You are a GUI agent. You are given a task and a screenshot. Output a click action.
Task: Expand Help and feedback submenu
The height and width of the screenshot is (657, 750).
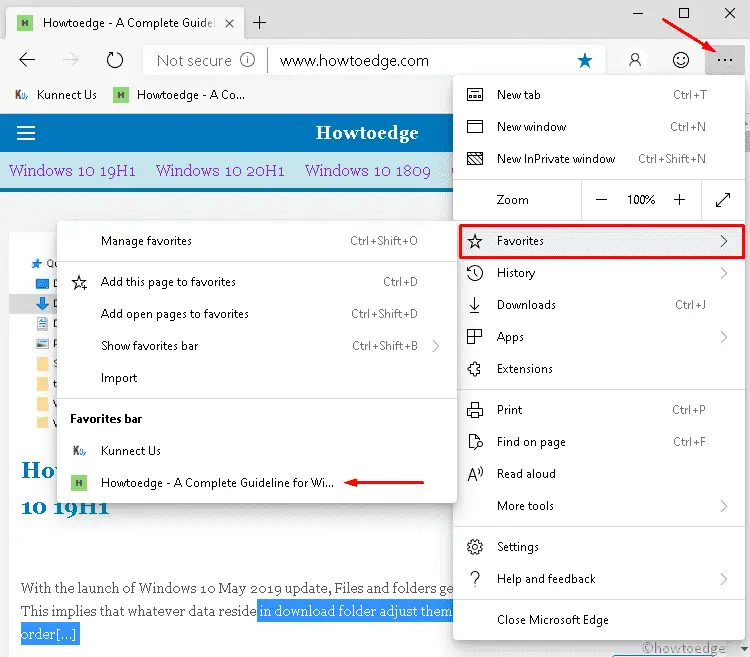(x=598, y=579)
